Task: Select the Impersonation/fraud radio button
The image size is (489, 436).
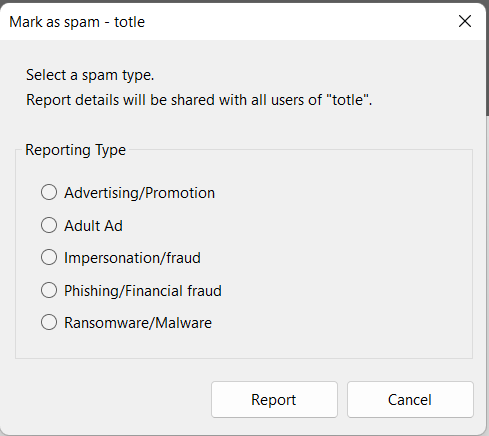Action: coord(49,257)
